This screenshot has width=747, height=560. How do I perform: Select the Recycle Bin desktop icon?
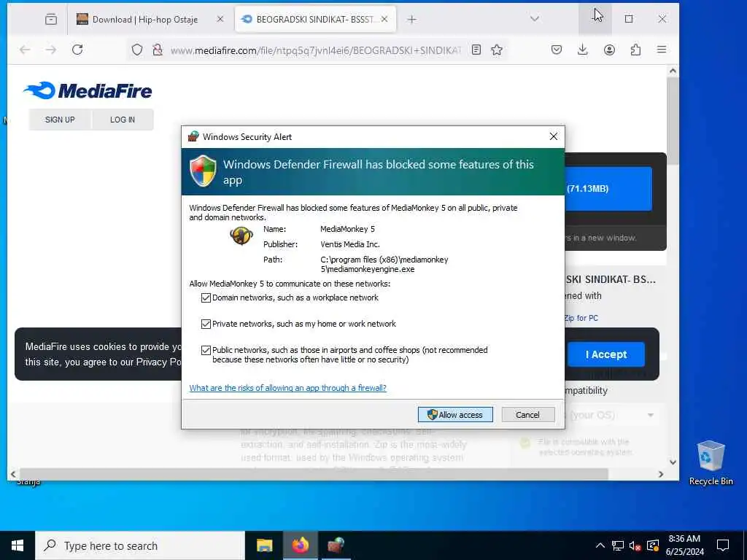[x=711, y=462]
